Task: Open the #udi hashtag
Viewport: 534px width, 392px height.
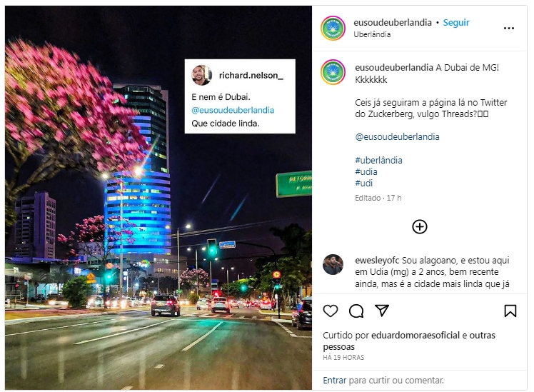Action: [363, 184]
